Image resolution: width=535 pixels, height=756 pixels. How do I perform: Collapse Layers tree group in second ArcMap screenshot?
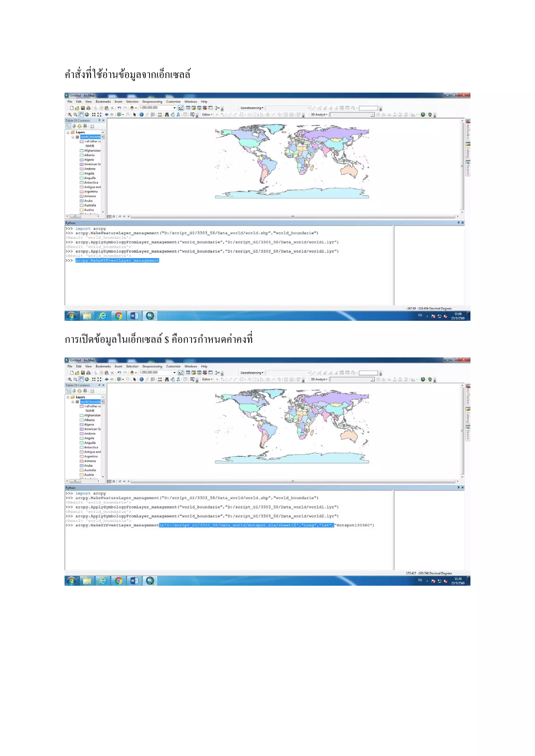68,397
